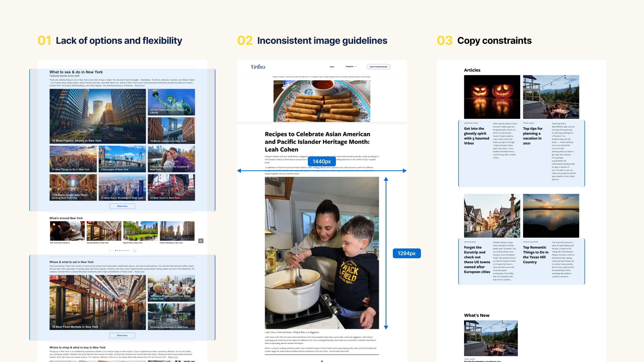Image resolution: width=644 pixels, height=362 pixels.
Task: Open 10 Great Restaurants in New York tile
Action: (171, 317)
